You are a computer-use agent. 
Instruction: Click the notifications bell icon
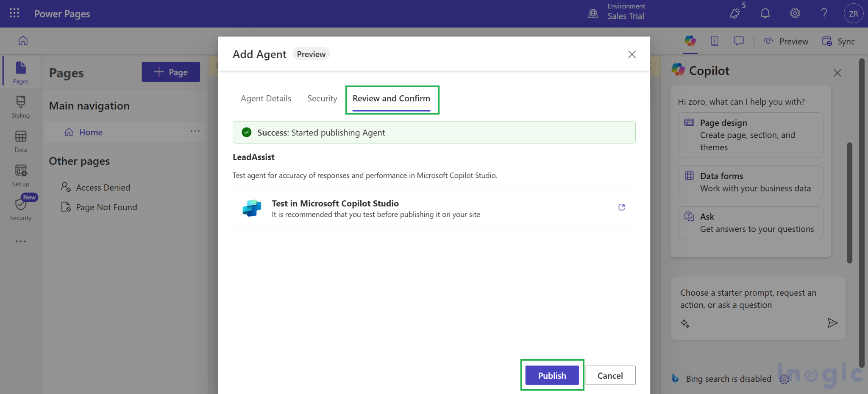[x=765, y=14]
